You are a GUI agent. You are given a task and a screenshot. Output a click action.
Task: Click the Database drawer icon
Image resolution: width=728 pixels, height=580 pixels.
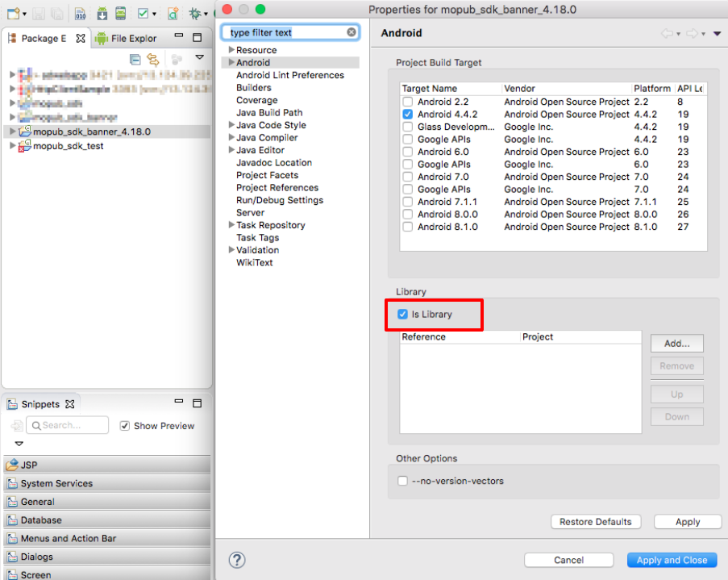(13, 520)
